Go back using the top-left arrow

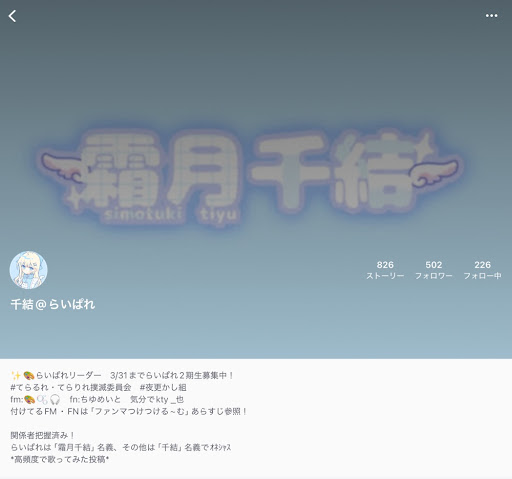point(12,16)
